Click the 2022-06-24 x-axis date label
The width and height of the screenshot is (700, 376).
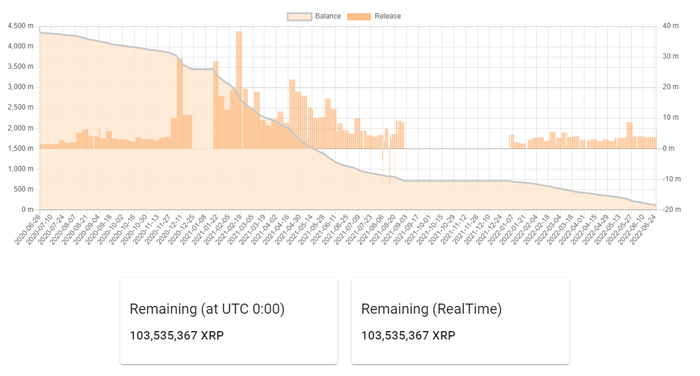[643, 229]
